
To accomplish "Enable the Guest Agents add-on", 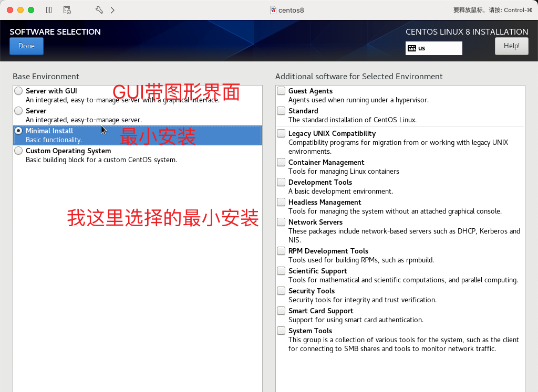I will 281,91.
